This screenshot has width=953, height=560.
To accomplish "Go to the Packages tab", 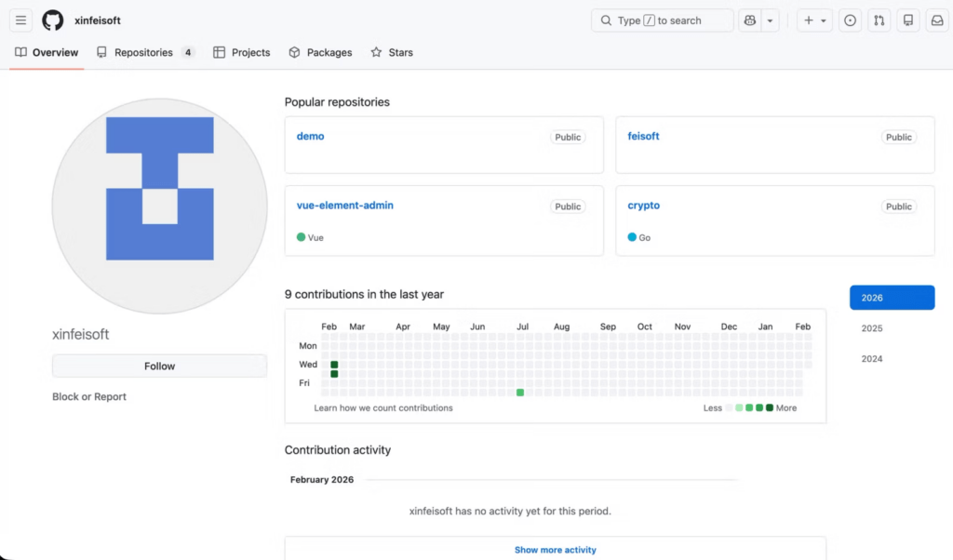I will click(320, 53).
